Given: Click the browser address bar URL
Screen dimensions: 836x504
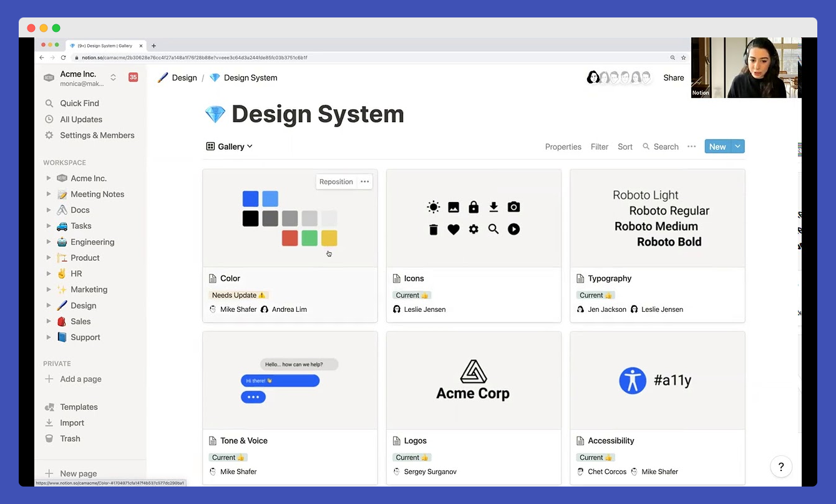Looking at the screenshot, I should click(x=194, y=57).
